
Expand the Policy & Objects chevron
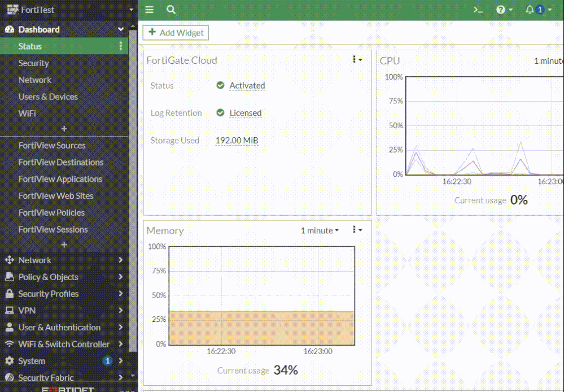[x=120, y=277]
